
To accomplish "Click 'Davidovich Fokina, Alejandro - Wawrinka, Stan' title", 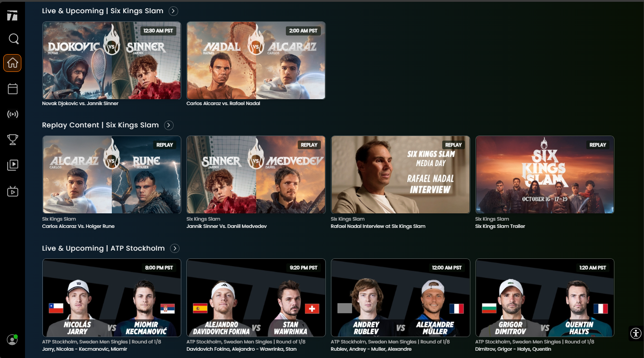I will 241,349.
